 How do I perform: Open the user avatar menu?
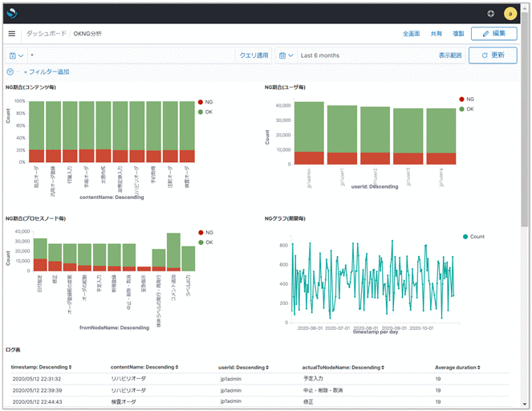(510, 14)
